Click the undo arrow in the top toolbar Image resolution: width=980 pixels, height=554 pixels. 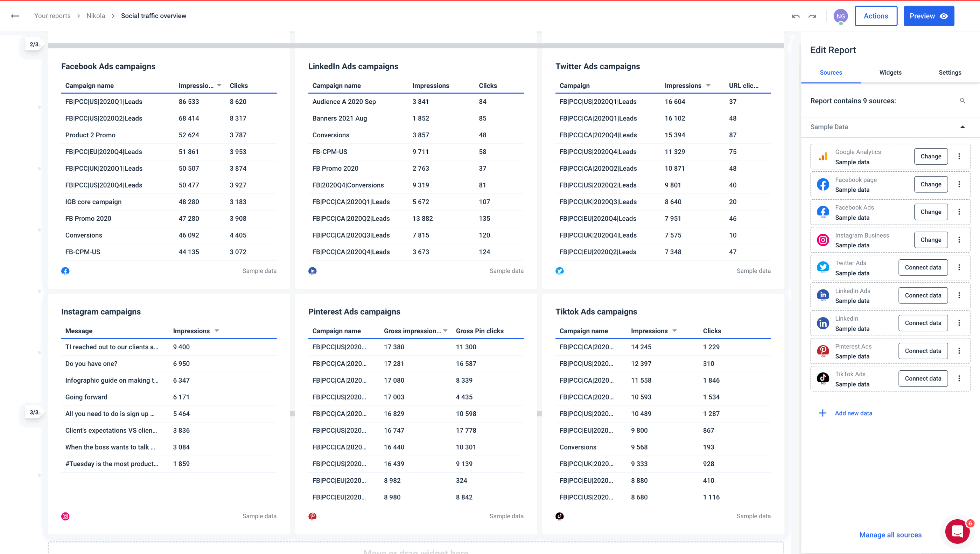[796, 16]
